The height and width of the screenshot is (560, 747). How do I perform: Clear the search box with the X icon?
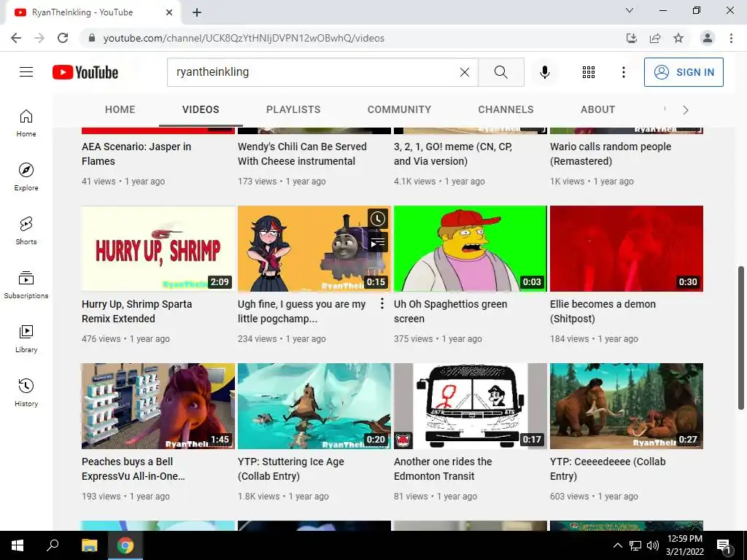point(465,72)
